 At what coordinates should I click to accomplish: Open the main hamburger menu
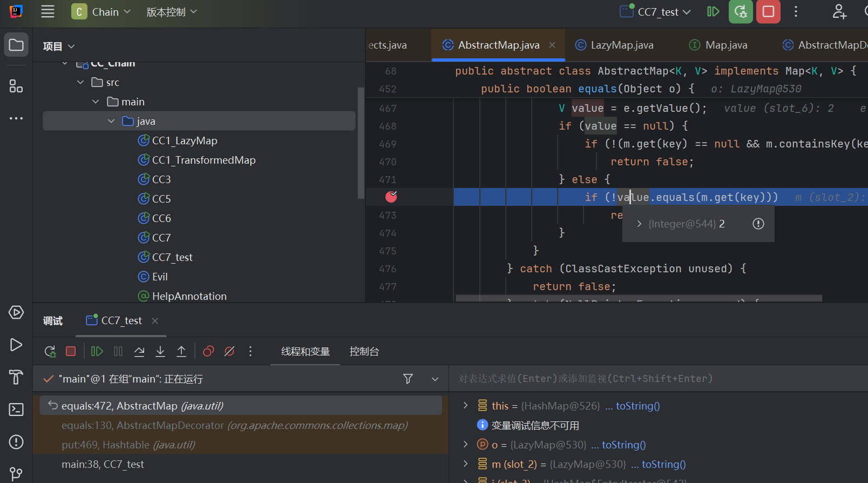tap(48, 12)
